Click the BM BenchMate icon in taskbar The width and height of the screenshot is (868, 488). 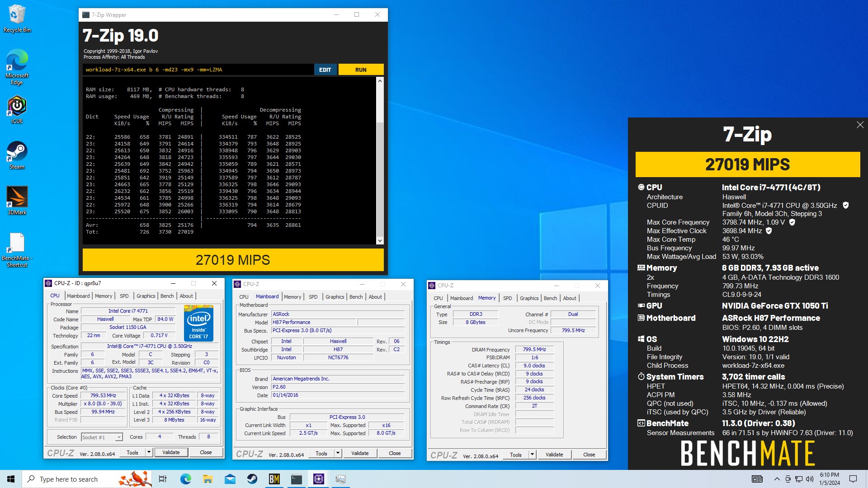click(x=274, y=479)
